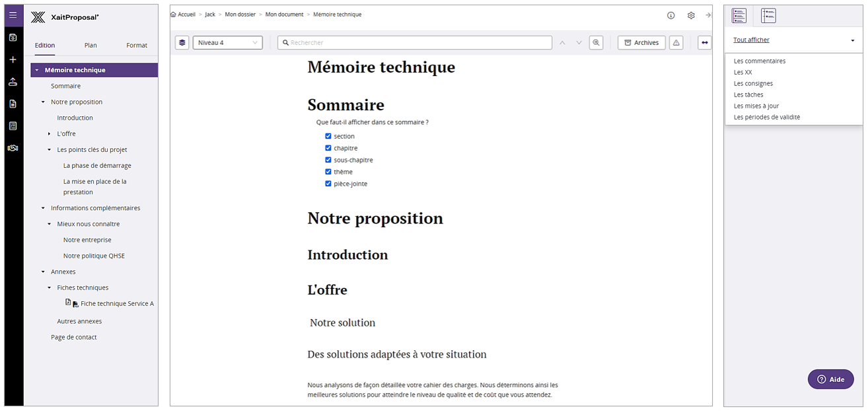Switch to the Plan tab
The height and width of the screenshot is (411, 868).
pyautogui.click(x=90, y=46)
